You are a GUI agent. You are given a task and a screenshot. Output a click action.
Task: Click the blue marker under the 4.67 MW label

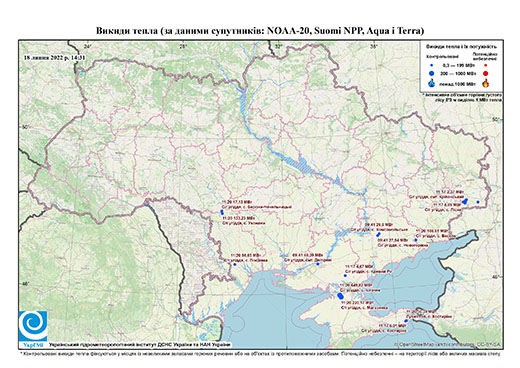pyautogui.click(x=345, y=276)
